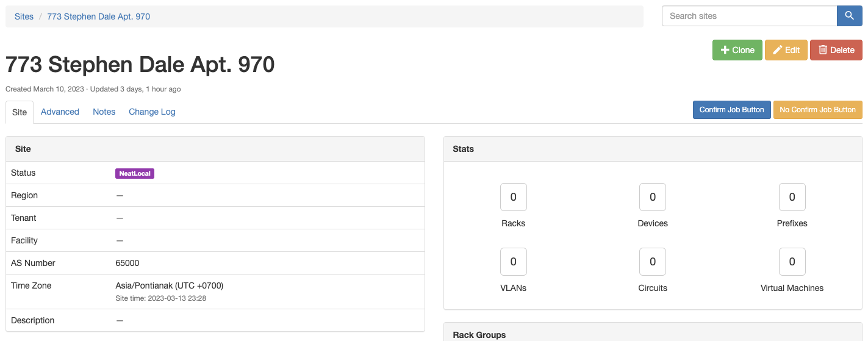868x341 pixels.
Task: Switch to the Advanced tab
Action: pyautogui.click(x=60, y=112)
